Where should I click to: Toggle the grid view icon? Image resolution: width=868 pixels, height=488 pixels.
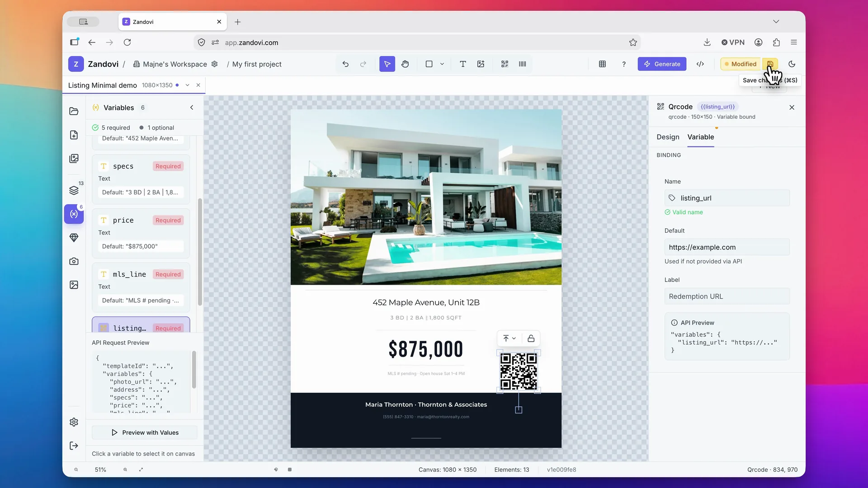(602, 64)
